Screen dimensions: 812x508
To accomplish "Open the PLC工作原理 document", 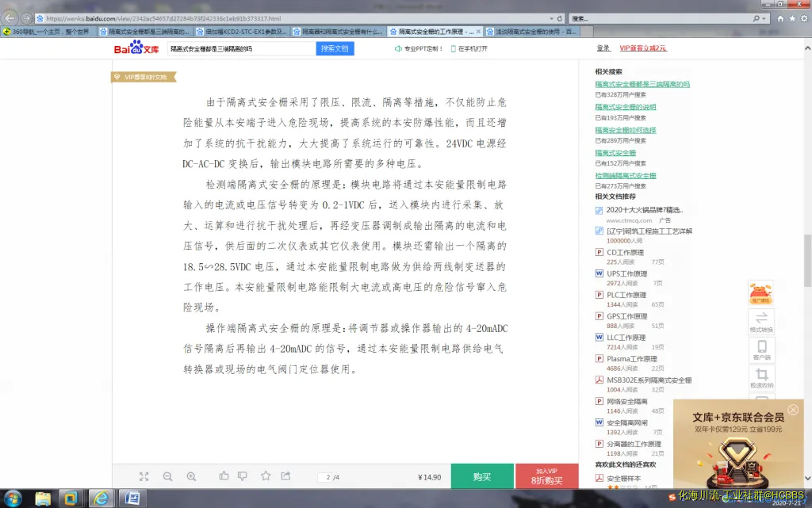I will pos(626,295).
